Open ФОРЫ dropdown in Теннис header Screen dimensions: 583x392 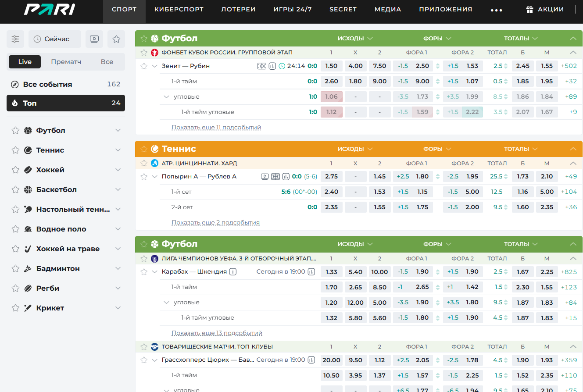(x=437, y=149)
